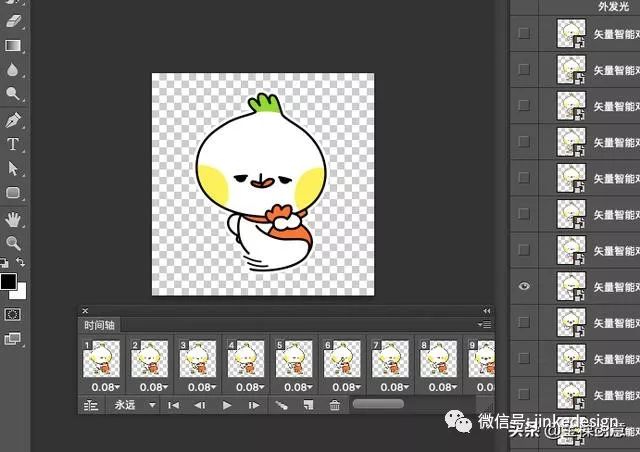
Task: Select the Eraser tool
Action: pyautogui.click(x=13, y=21)
